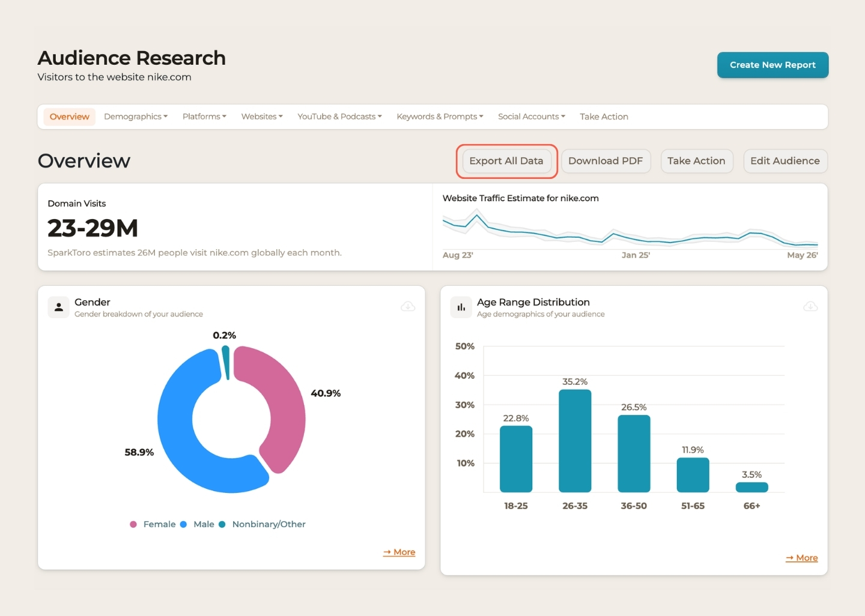Download the report as PDF
Viewport: 865px width, 616px height.
(x=605, y=161)
